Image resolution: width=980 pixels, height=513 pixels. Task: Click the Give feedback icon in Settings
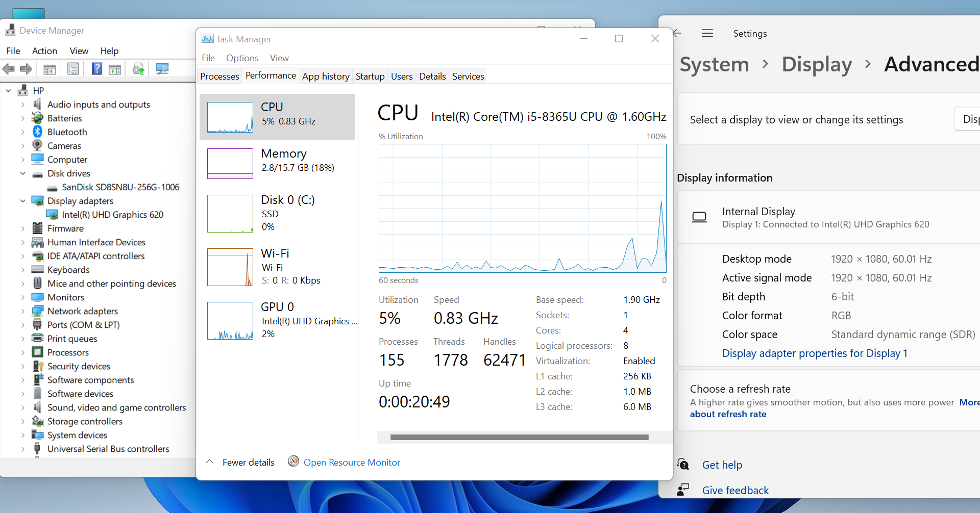coord(683,490)
